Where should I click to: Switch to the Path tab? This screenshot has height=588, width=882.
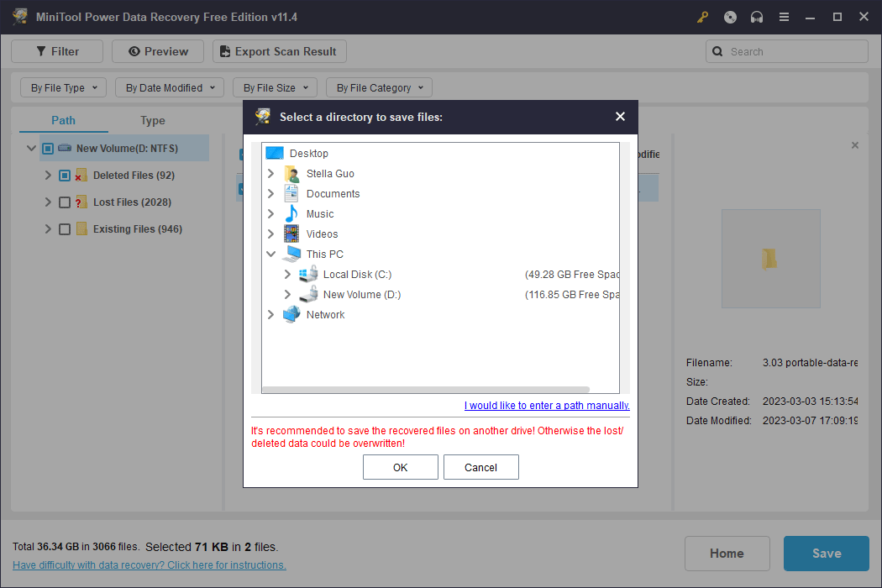64,120
